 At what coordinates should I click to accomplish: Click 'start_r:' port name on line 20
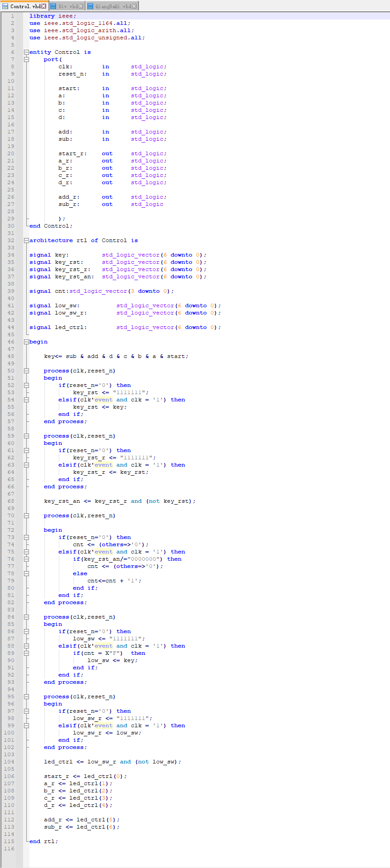(73, 153)
